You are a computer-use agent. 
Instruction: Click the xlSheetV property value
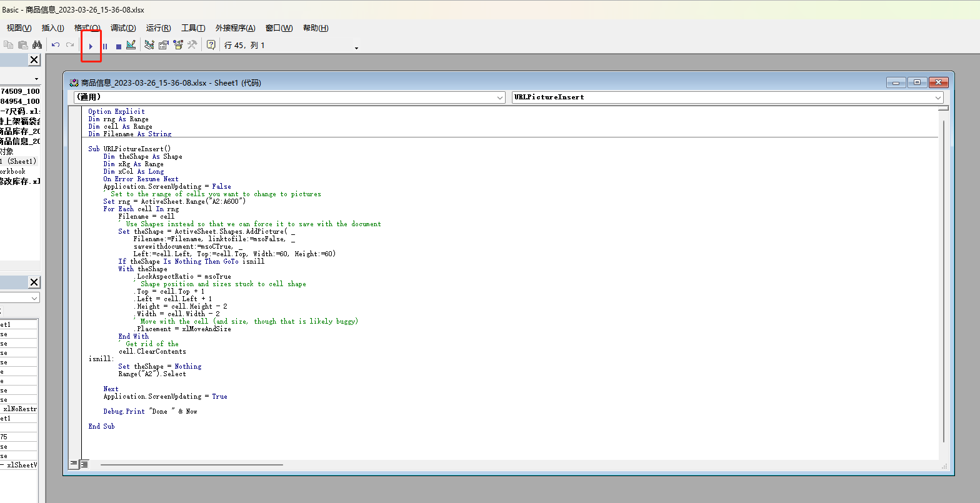tap(19, 465)
